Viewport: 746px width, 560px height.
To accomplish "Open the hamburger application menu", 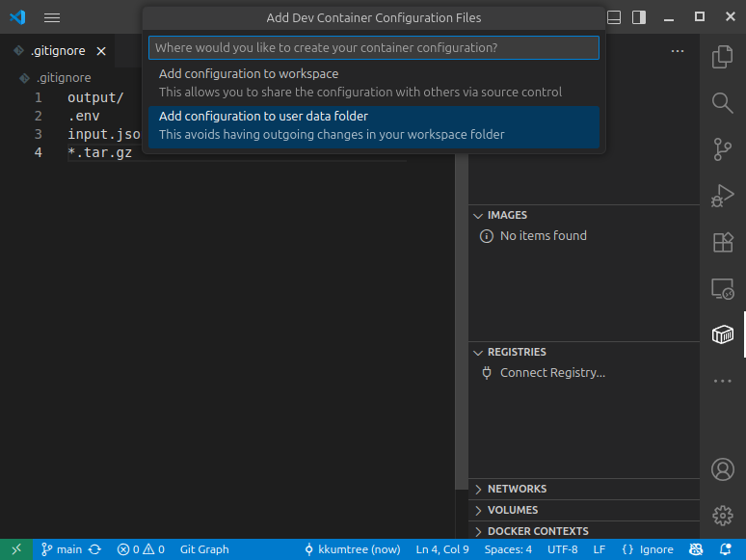I will pyautogui.click(x=52, y=17).
